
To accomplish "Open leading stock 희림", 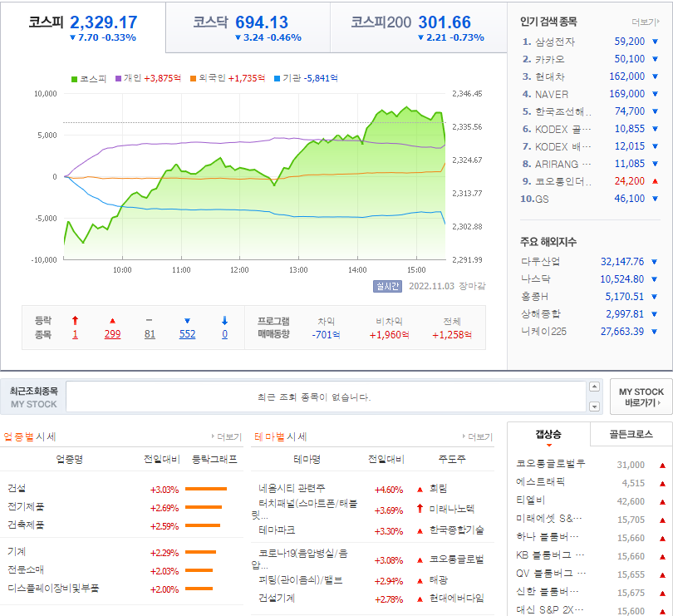I will click(x=438, y=489).
